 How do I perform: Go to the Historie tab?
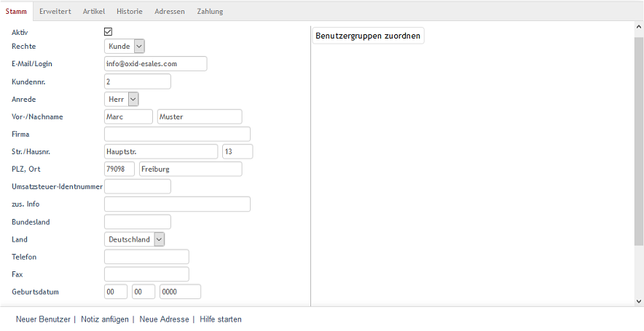click(130, 12)
